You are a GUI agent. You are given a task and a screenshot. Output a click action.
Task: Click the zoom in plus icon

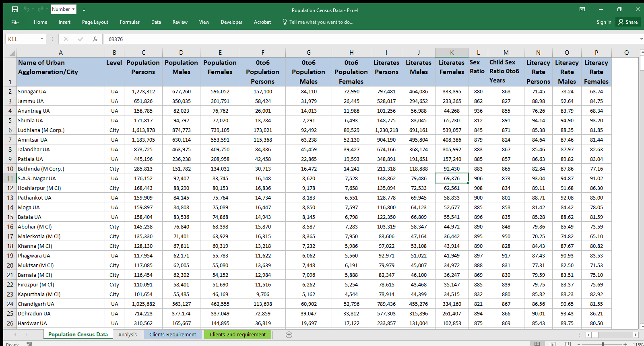[625, 344]
